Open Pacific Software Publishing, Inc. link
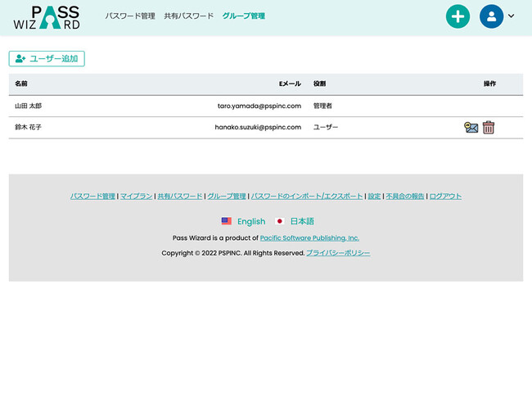 pyautogui.click(x=309, y=238)
